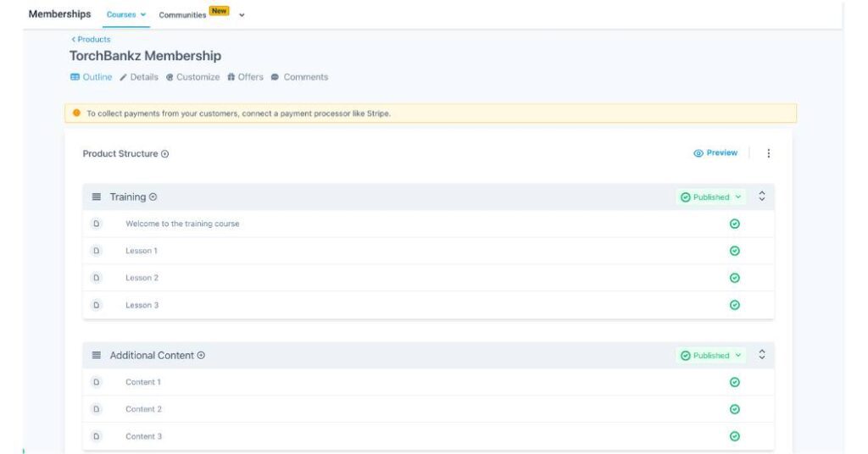Open the Published dropdown for Additional Content
The height and width of the screenshot is (454, 868).
(x=711, y=355)
